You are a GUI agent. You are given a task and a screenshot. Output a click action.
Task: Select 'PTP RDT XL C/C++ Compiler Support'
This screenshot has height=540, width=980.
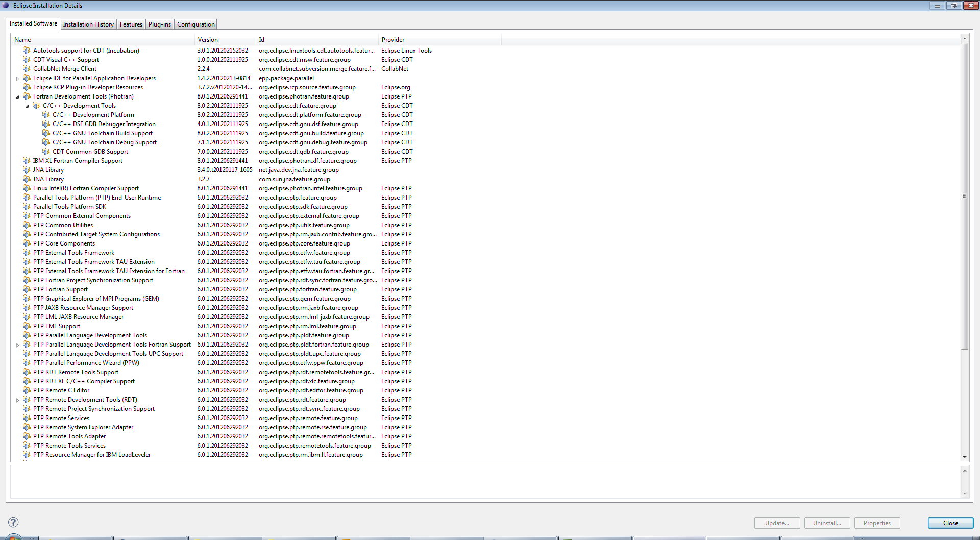[x=84, y=381]
